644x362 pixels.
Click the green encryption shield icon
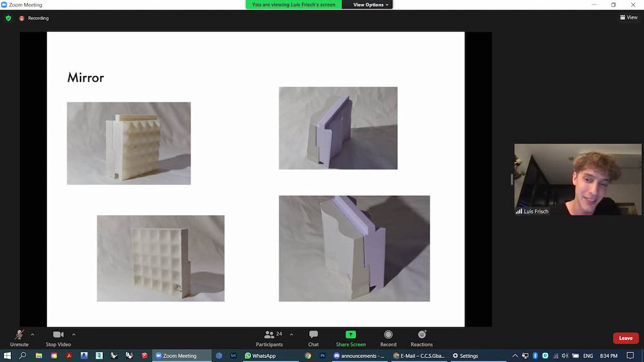click(8, 18)
